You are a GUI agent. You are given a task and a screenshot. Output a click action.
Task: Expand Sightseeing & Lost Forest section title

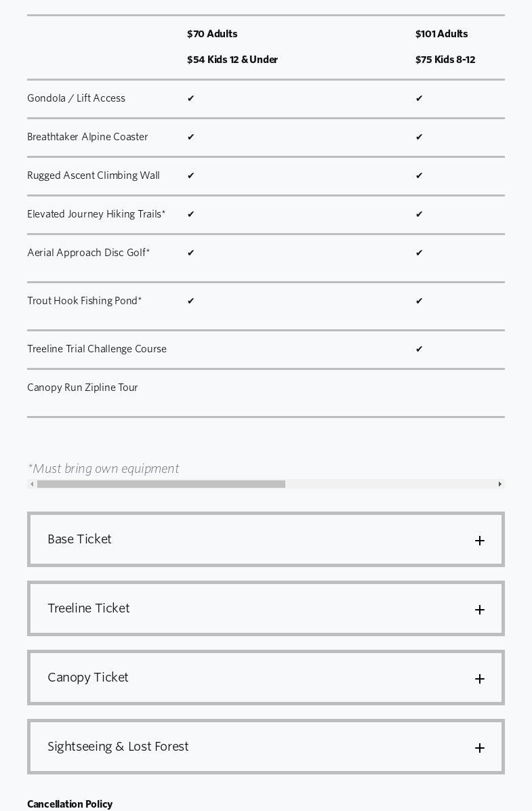tap(118, 747)
